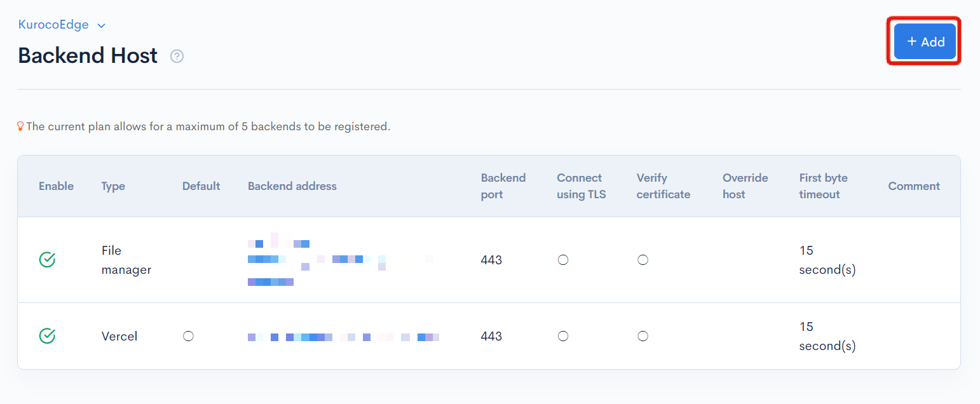
Task: Enable Connect using TLS for Vercel
Action: 563,335
